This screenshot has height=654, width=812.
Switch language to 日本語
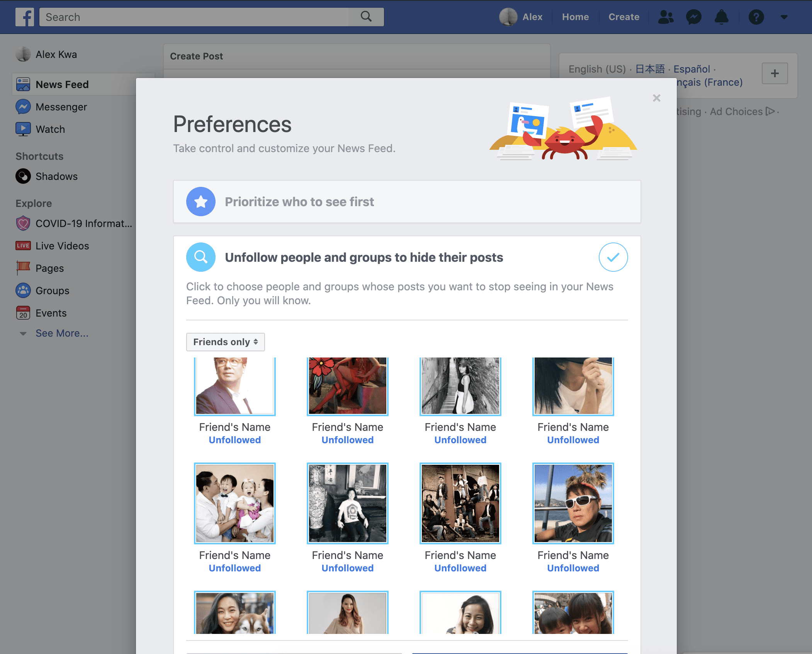(650, 69)
